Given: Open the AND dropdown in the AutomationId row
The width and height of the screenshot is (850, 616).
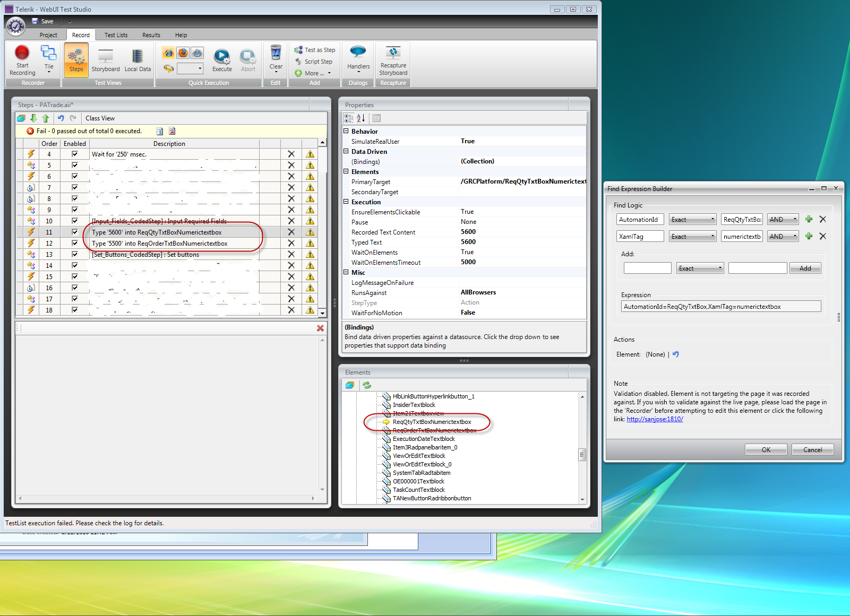Looking at the screenshot, I should coord(783,219).
